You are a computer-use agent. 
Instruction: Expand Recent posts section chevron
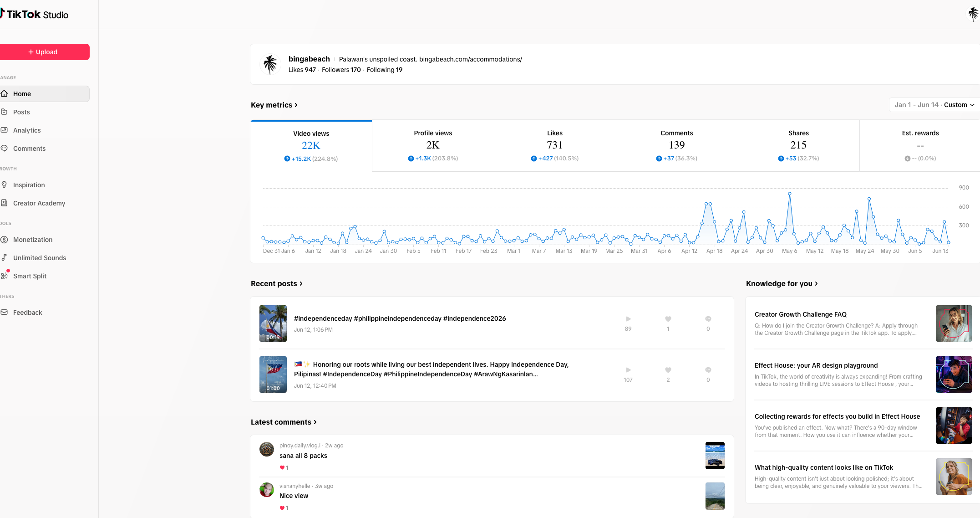pyautogui.click(x=301, y=283)
